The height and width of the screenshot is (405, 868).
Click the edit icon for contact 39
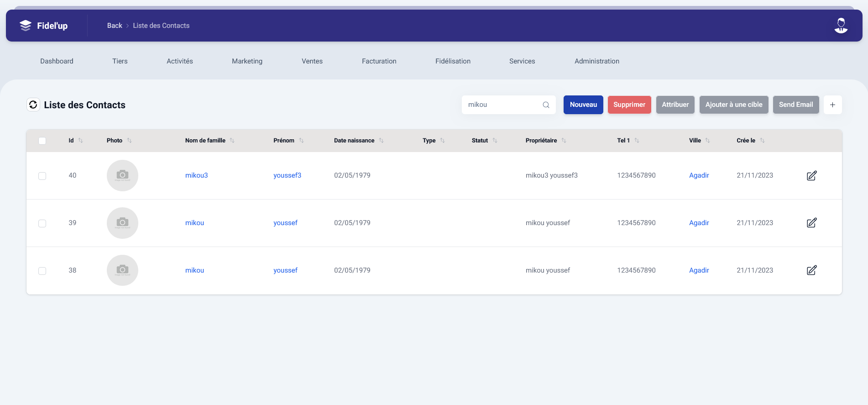click(x=811, y=223)
